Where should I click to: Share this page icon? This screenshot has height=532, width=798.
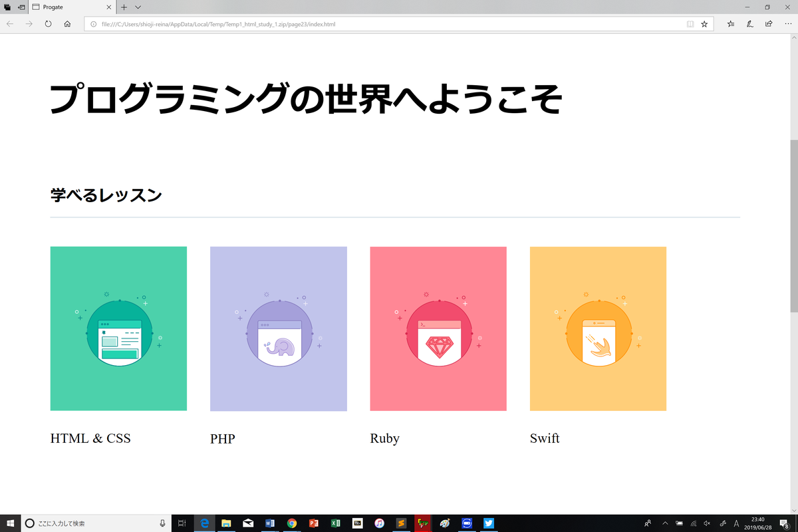[769, 24]
